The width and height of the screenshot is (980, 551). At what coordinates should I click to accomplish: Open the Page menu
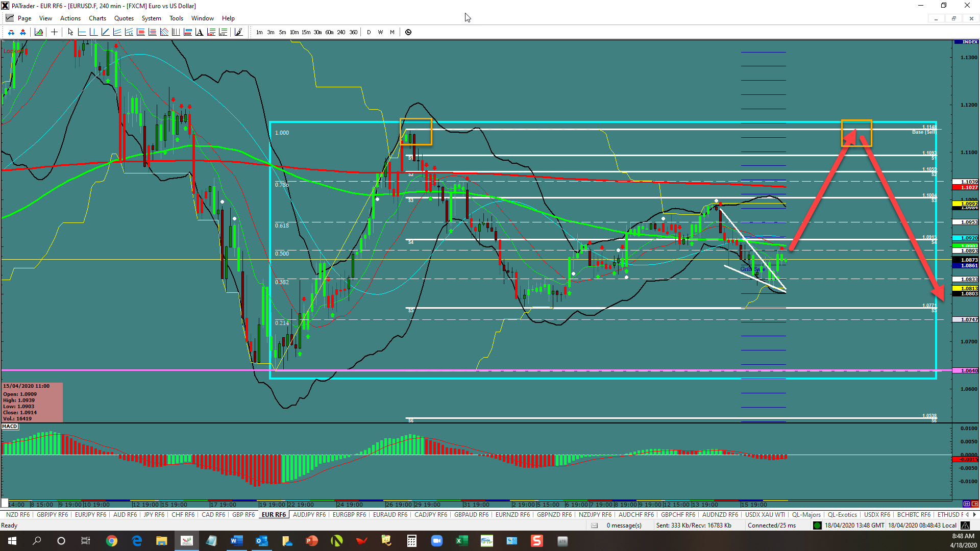[24, 18]
